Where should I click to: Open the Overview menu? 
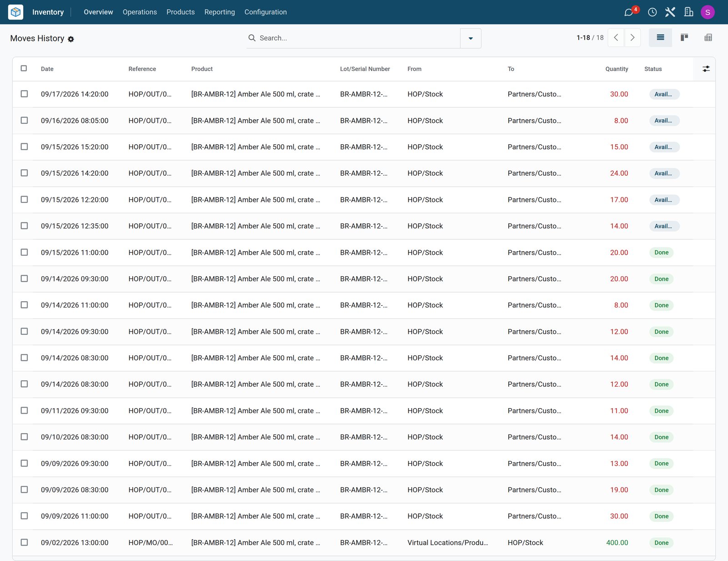tap(98, 12)
